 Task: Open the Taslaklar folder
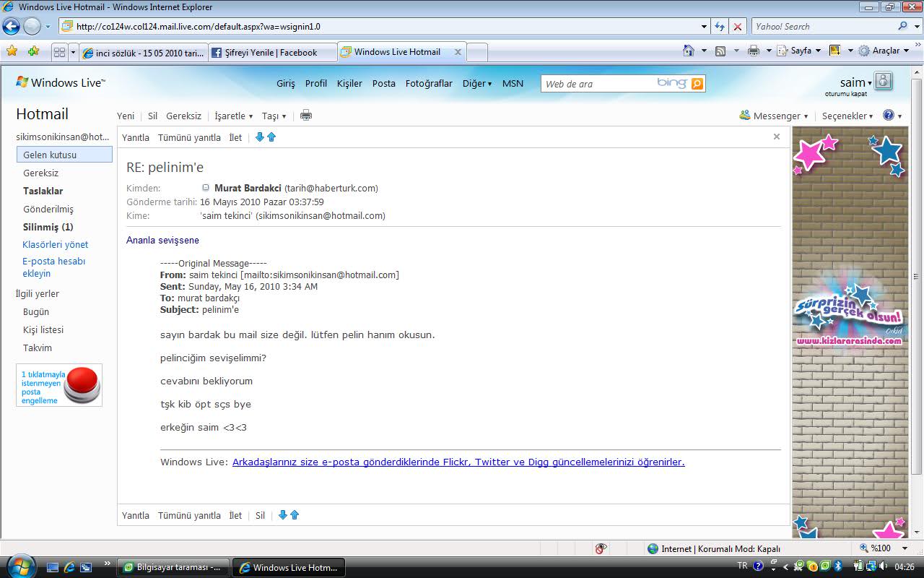pyautogui.click(x=43, y=191)
